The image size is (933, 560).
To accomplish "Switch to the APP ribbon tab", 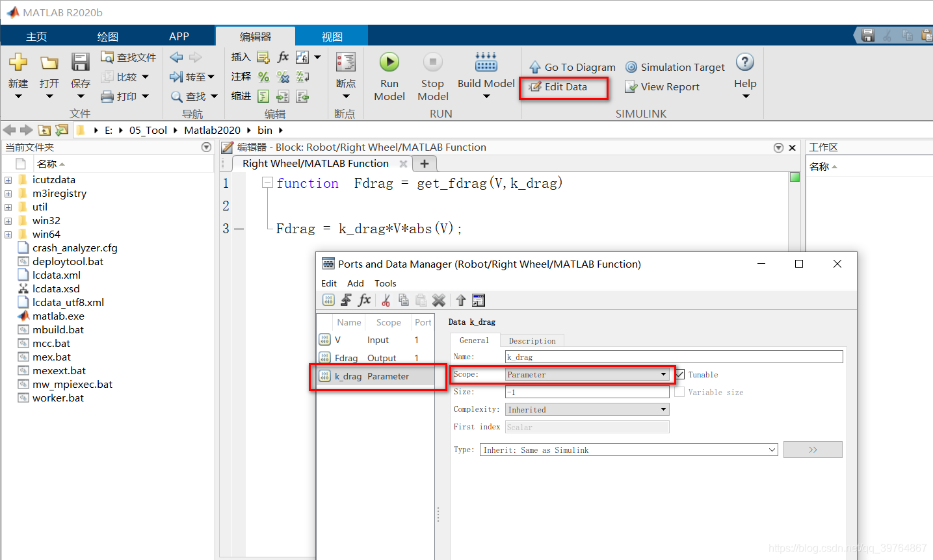I will click(179, 36).
